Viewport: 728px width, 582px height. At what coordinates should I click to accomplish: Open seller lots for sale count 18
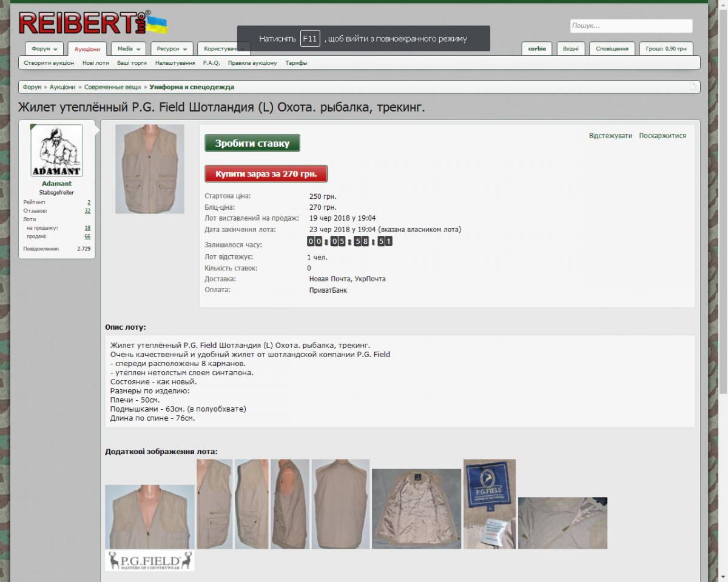(x=87, y=228)
